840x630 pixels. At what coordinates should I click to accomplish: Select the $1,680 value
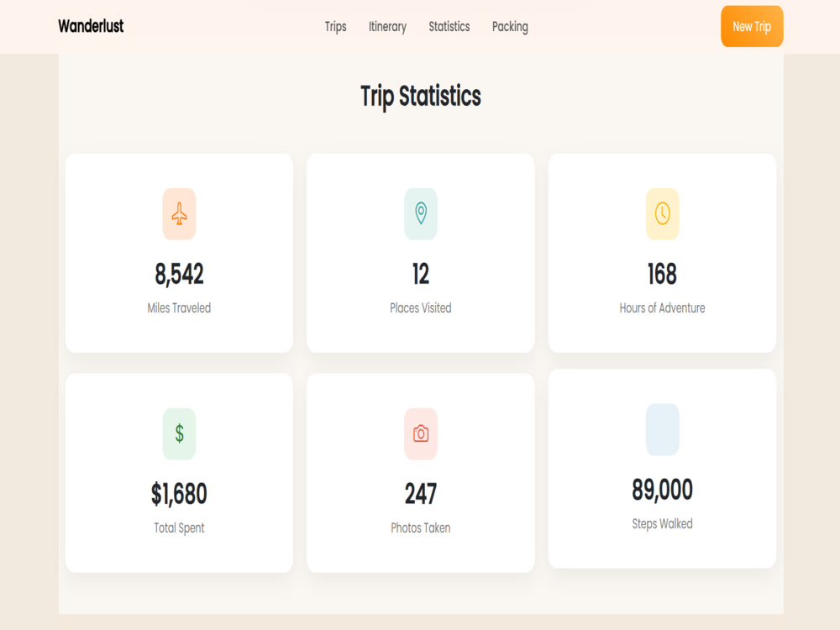click(x=179, y=493)
